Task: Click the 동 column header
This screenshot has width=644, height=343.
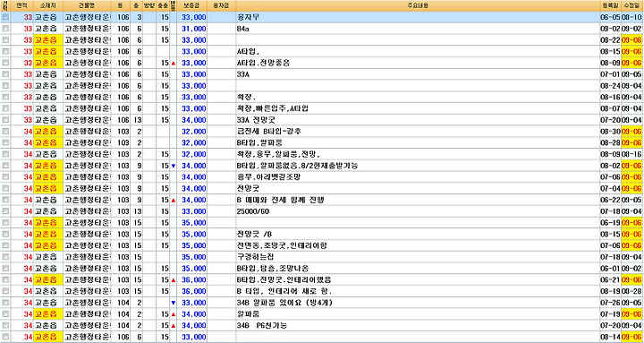Action: pyautogui.click(x=120, y=5)
